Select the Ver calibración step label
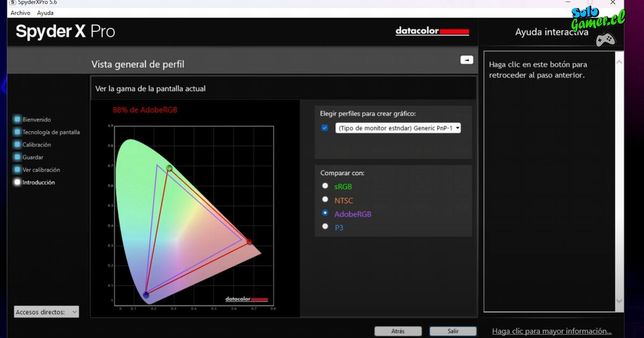 (x=41, y=170)
